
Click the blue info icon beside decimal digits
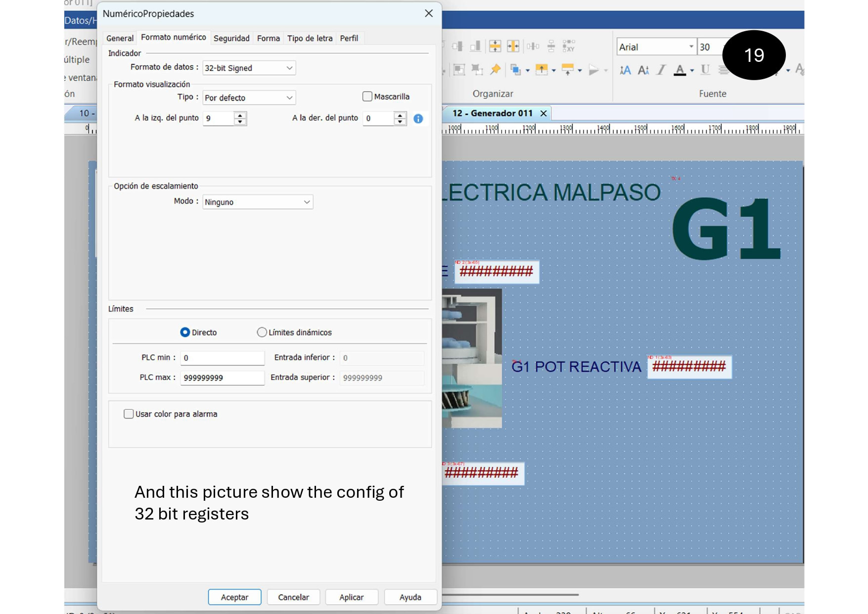[418, 119]
